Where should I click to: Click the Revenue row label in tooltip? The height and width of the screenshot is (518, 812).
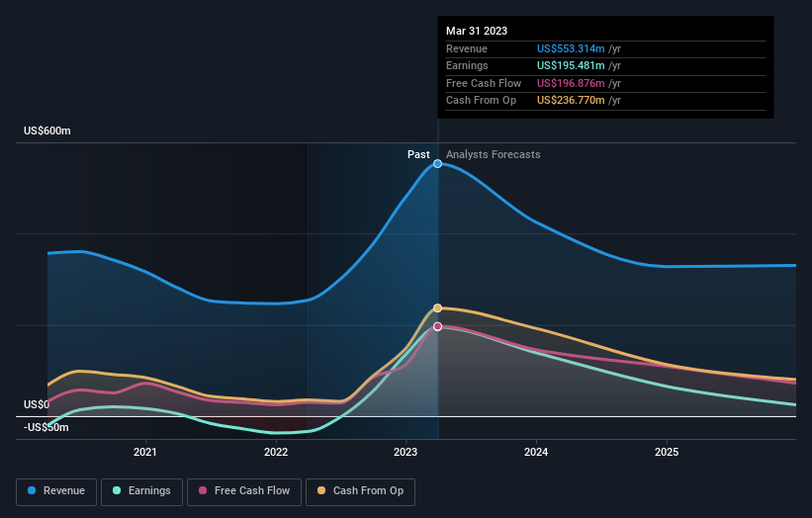467,48
